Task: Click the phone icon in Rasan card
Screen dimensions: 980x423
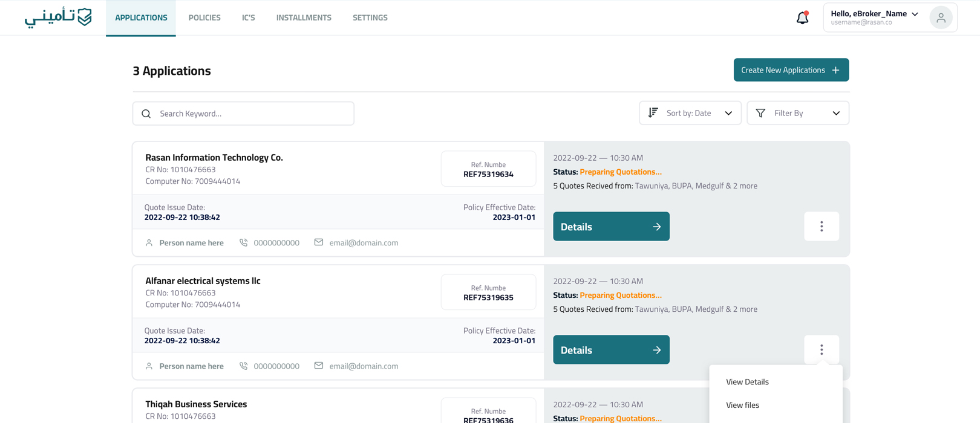Action: (x=243, y=242)
